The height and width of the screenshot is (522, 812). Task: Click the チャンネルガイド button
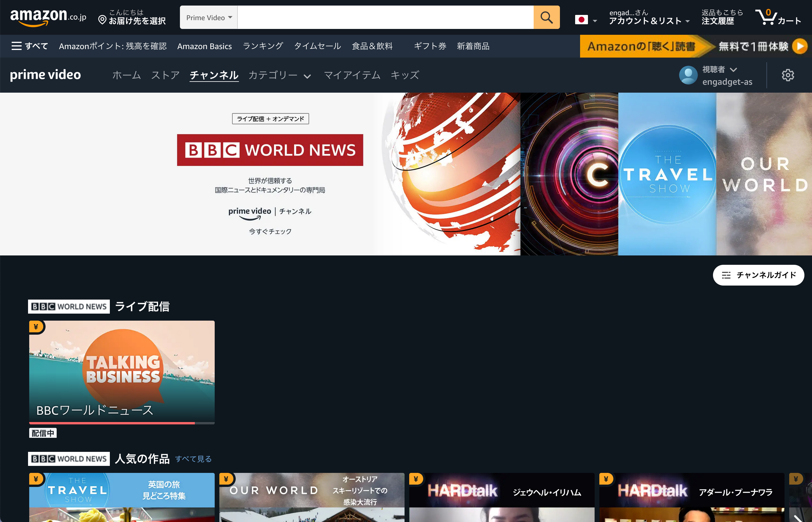tap(758, 275)
